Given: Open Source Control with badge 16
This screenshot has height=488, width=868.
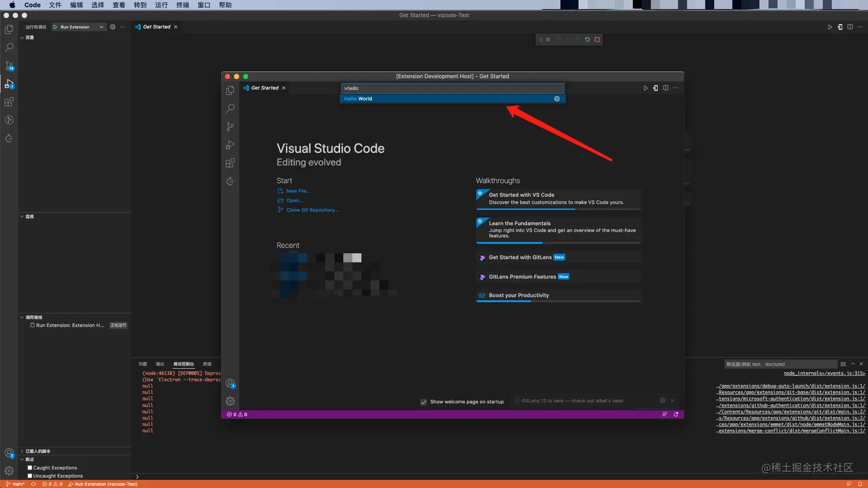Looking at the screenshot, I should (9, 66).
